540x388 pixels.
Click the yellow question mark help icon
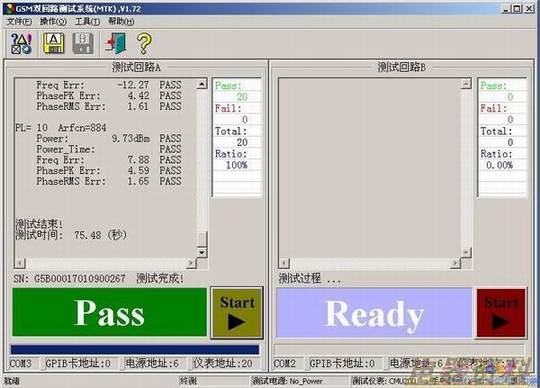(144, 43)
